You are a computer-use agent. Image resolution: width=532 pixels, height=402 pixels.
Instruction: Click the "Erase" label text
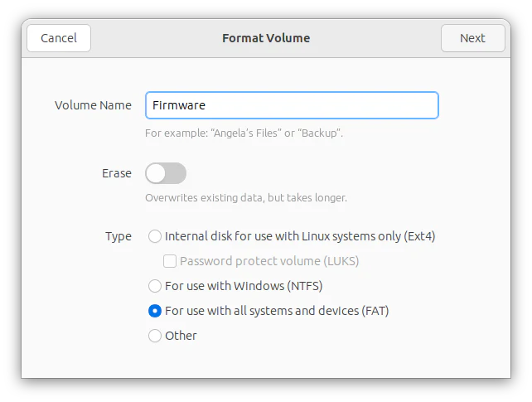116,173
